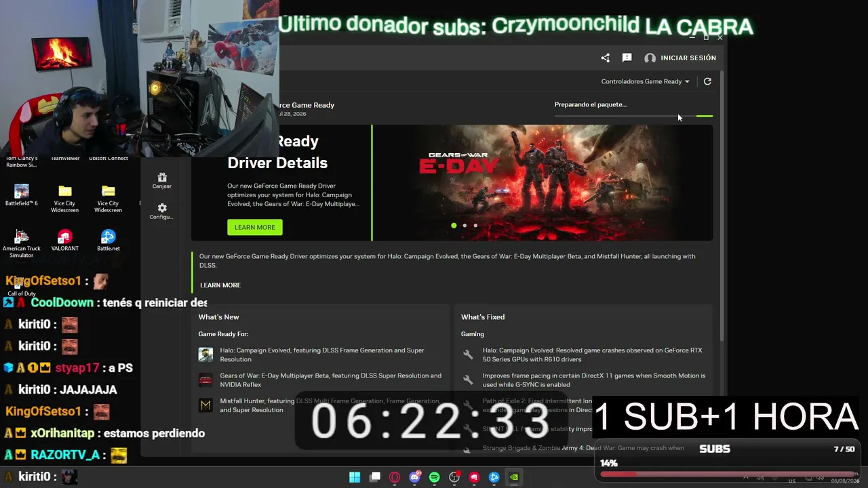Screen dimensions: 868x488
Task: Click the 'Improves frame pacing' fix description
Action: pyautogui.click(x=594, y=380)
